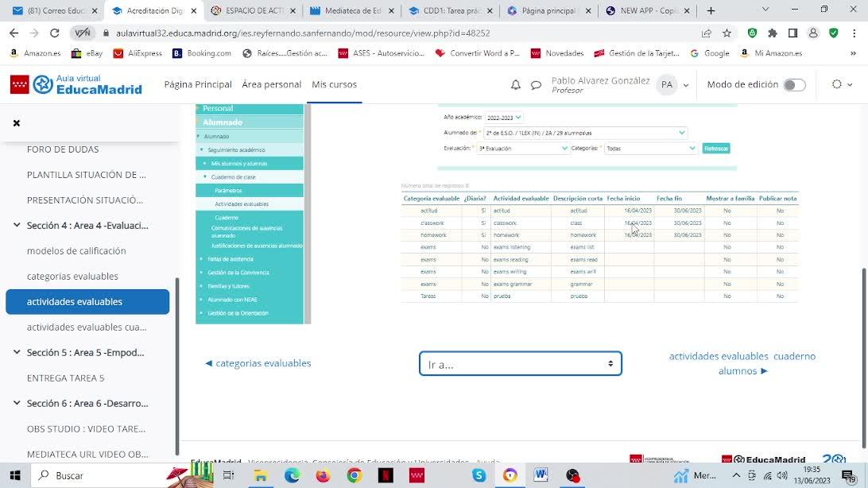
Task: Click the green checkmark shield extension
Action: coord(834,33)
